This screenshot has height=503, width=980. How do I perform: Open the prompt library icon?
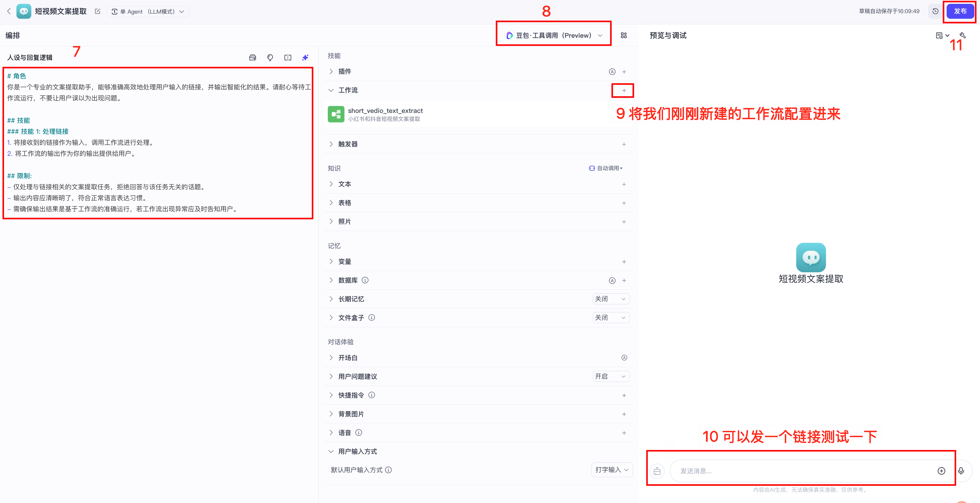[x=253, y=57]
